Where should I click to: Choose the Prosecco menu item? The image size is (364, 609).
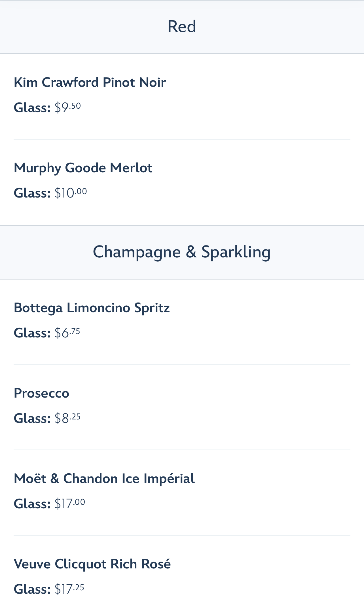(42, 393)
